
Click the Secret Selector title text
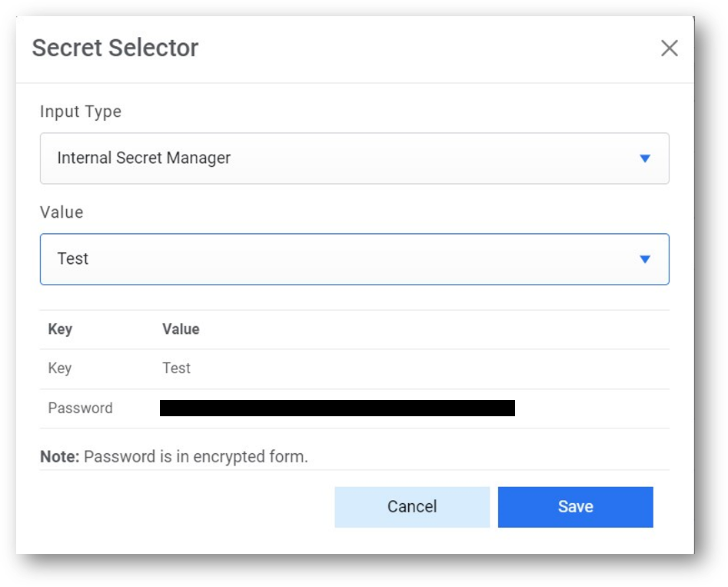tap(115, 48)
